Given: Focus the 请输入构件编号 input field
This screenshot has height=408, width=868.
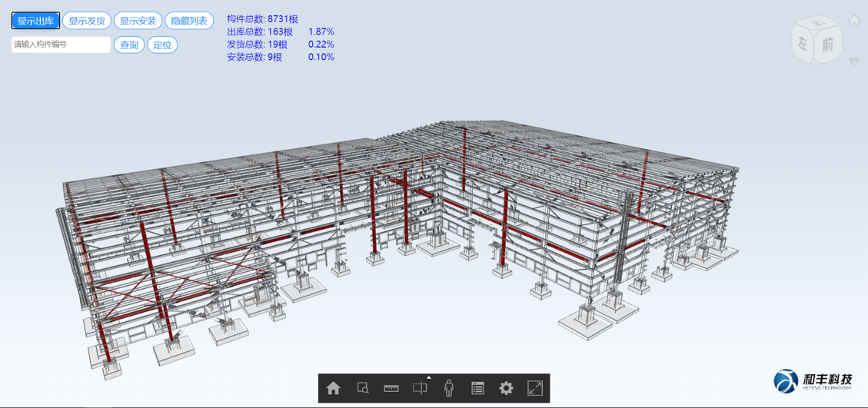Looking at the screenshot, I should (61, 45).
